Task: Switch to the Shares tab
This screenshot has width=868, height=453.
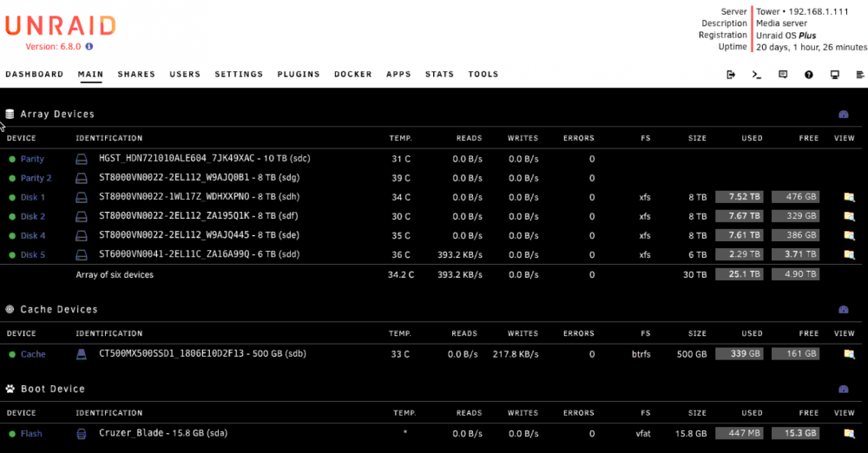Action: pos(136,75)
